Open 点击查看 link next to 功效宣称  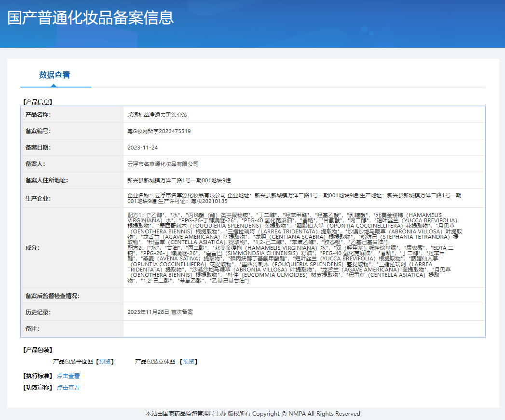[x=68, y=388]
